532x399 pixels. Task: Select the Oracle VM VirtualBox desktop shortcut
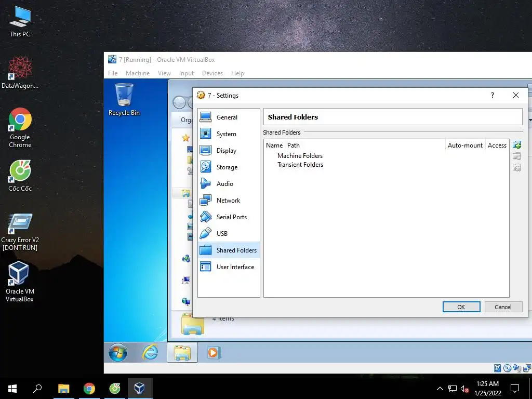(x=19, y=281)
